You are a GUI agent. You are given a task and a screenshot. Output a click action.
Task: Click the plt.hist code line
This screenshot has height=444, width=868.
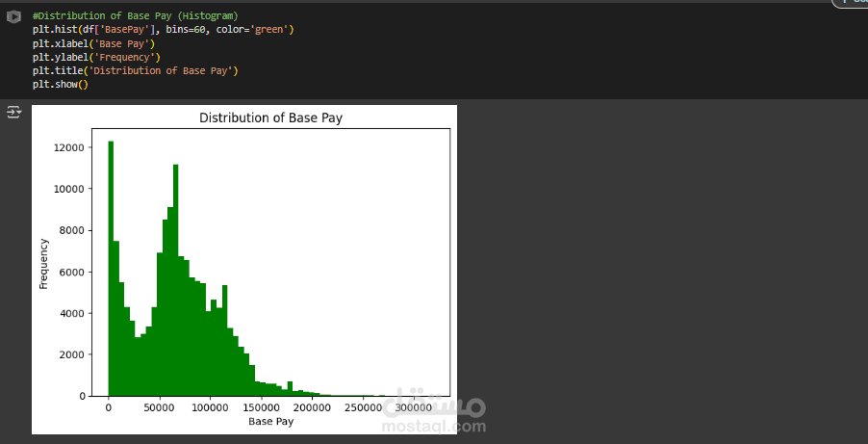pos(164,30)
